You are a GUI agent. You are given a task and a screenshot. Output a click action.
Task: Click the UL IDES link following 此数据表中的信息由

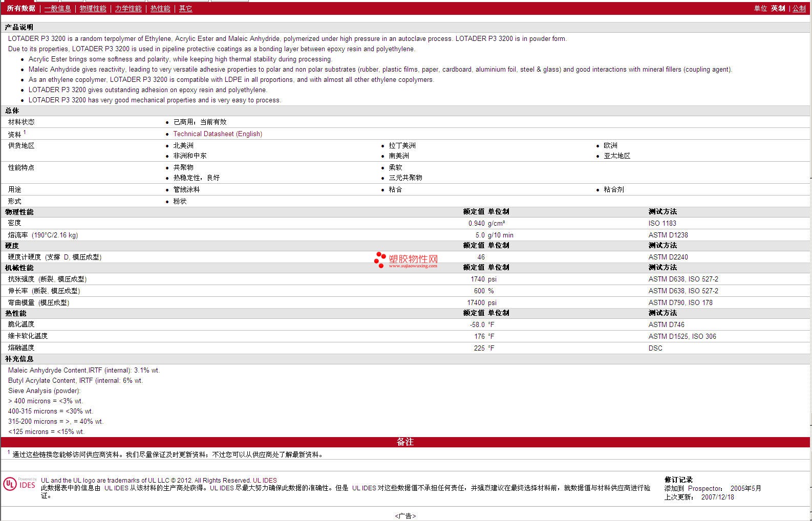tap(116, 488)
